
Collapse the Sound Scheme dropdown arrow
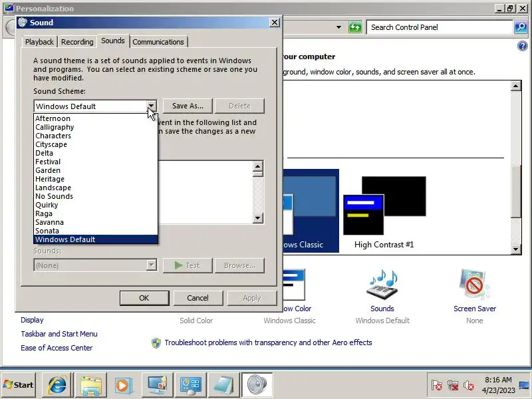coord(152,106)
